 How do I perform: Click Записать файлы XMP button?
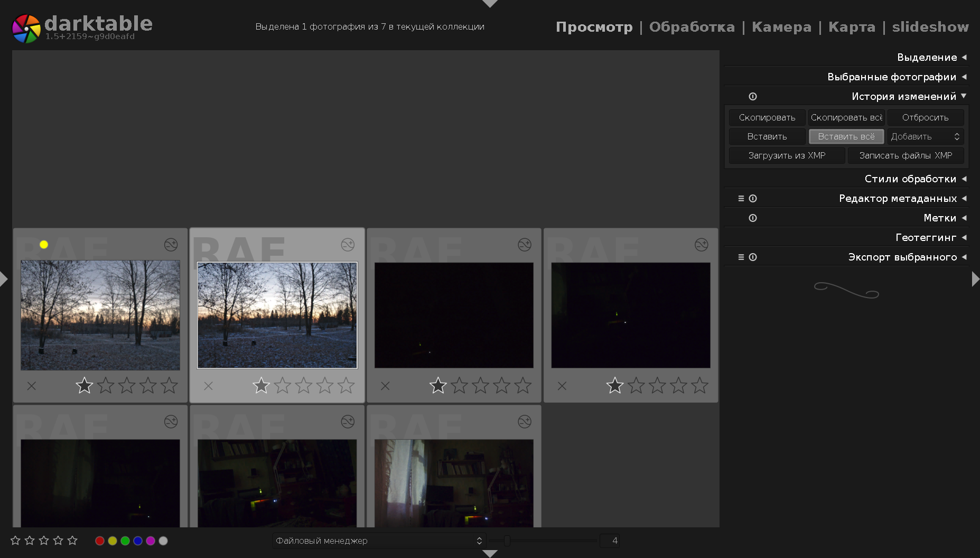point(906,155)
